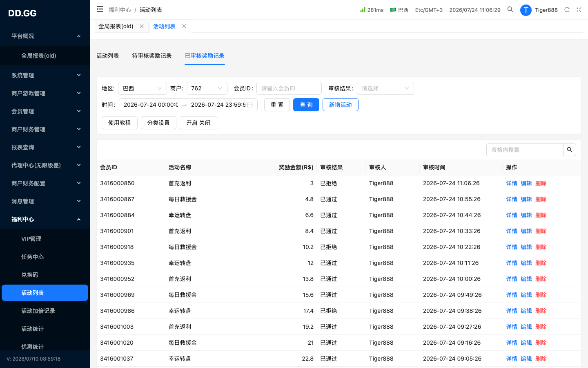Open the Tiger888 user avatar
The width and height of the screenshot is (588, 368).
pos(526,10)
